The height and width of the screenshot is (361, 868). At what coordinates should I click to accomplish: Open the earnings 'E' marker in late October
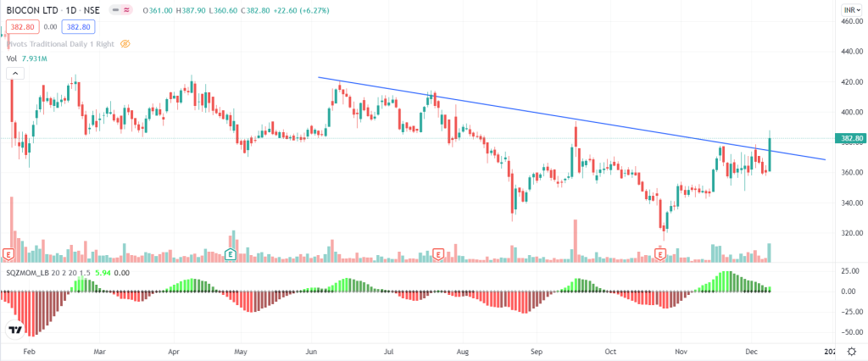[660, 253]
